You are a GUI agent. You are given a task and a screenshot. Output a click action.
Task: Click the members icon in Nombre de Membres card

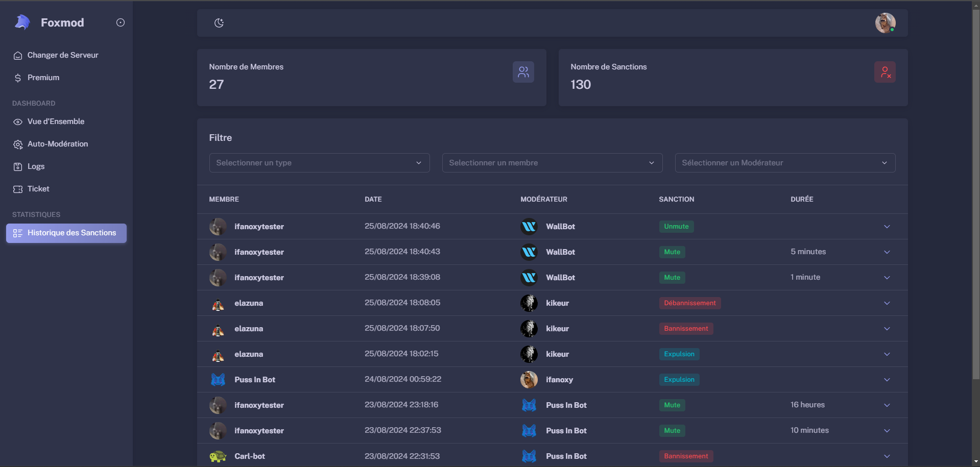coord(523,72)
